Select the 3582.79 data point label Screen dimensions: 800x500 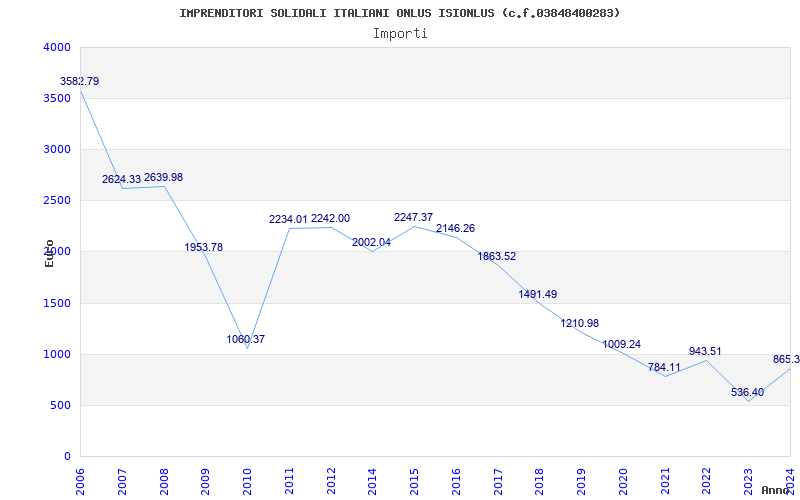(x=80, y=81)
